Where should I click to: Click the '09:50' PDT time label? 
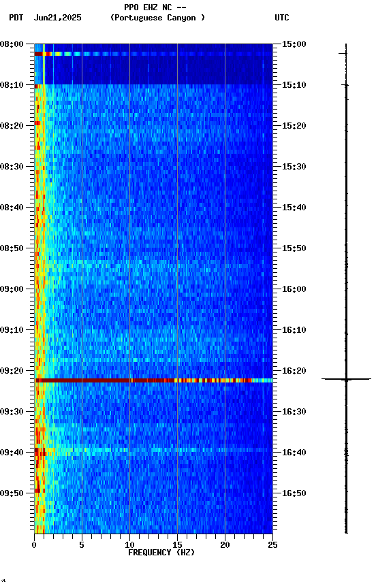click(12, 493)
